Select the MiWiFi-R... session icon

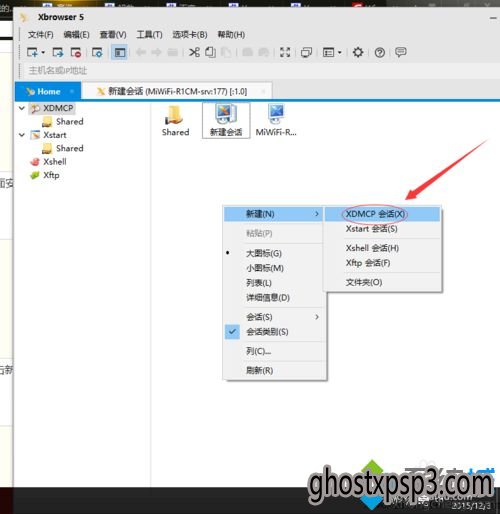(276, 120)
